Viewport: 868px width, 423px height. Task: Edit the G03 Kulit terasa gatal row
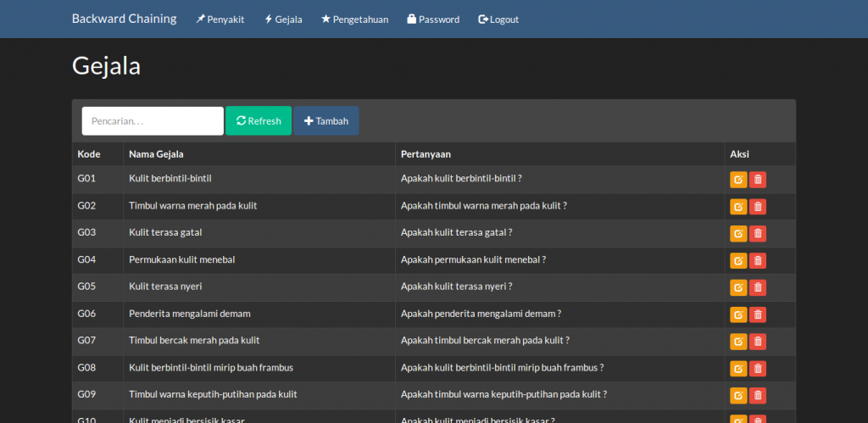[x=738, y=233]
